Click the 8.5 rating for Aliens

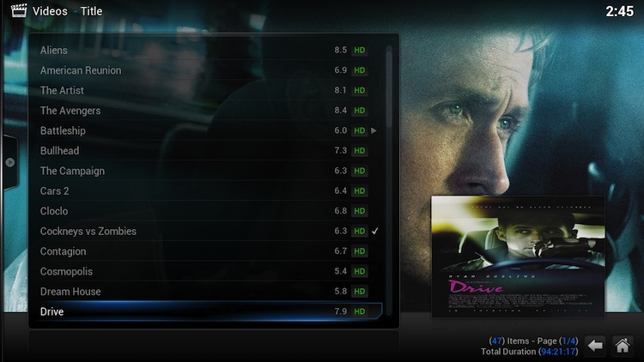(x=341, y=50)
